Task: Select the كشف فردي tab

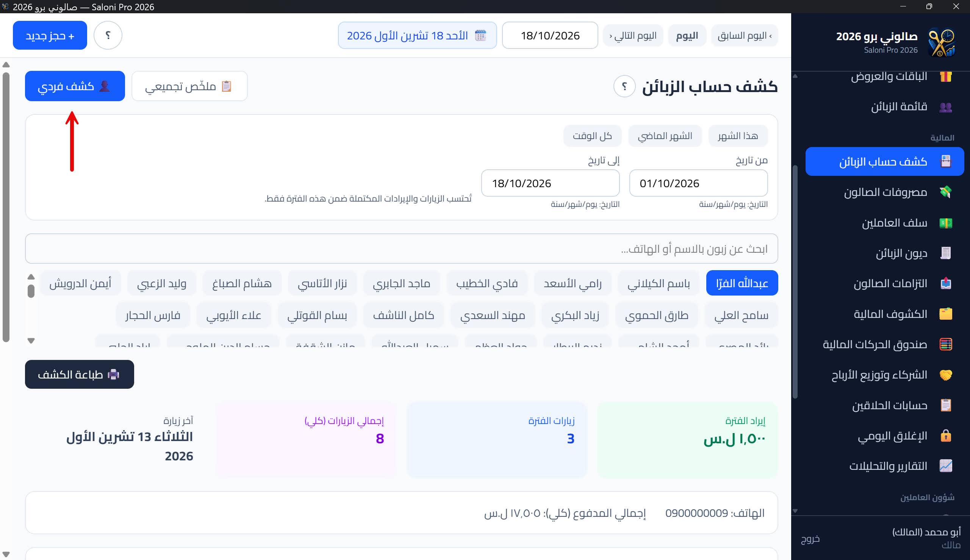Action: coord(75,86)
